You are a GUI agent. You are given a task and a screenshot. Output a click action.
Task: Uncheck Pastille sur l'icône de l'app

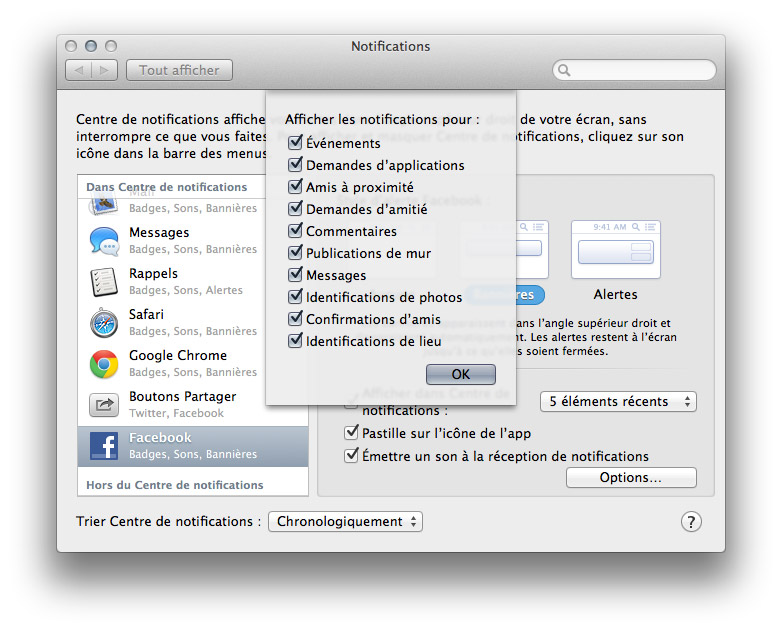click(x=351, y=433)
